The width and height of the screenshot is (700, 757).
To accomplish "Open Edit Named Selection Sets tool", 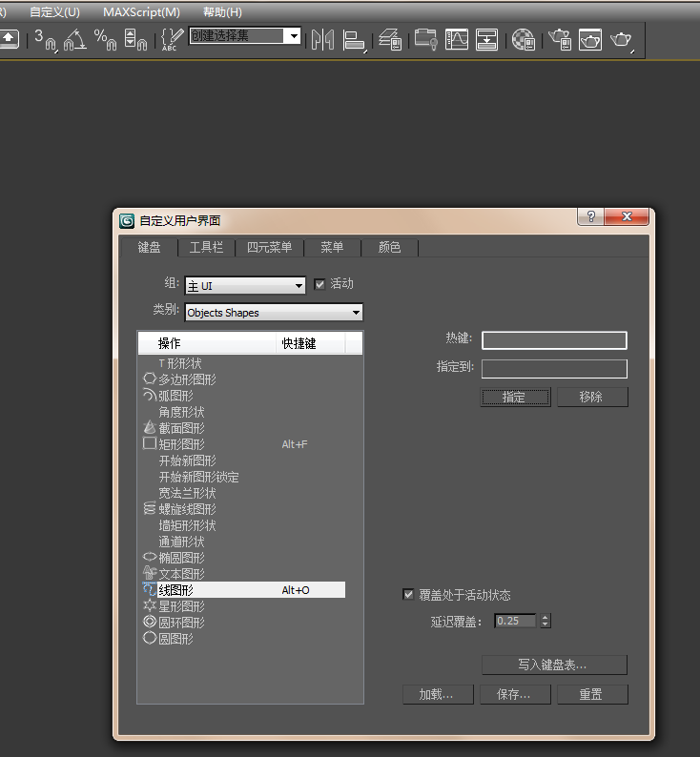I will [172, 40].
